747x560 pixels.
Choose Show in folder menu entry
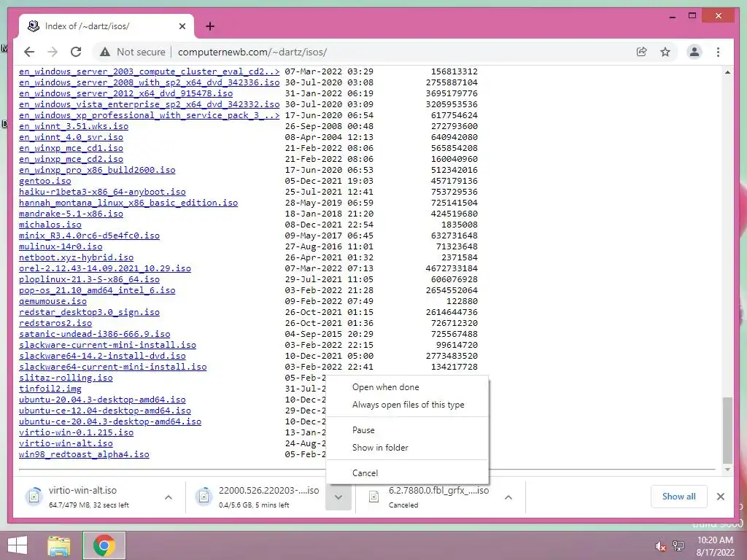407,448
